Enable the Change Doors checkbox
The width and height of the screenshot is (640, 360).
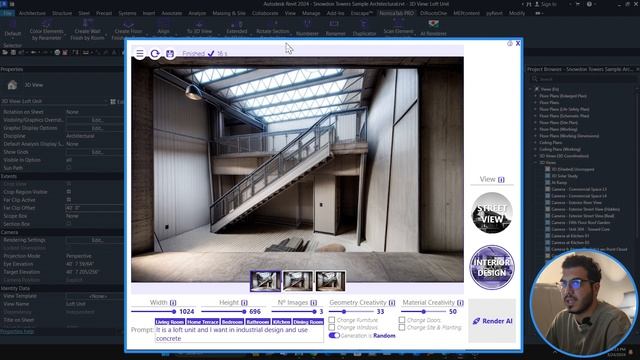pos(402,320)
